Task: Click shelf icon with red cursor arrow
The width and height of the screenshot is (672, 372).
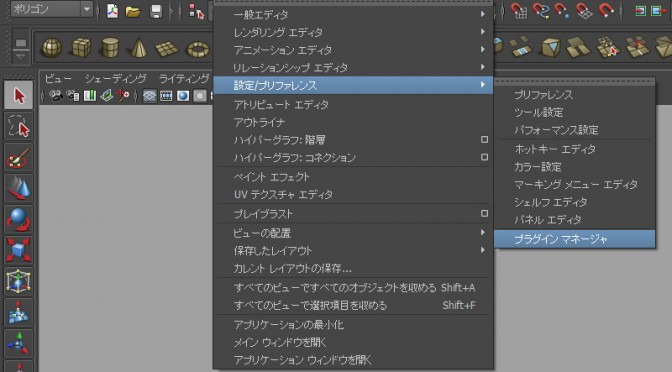Action: coord(608,47)
